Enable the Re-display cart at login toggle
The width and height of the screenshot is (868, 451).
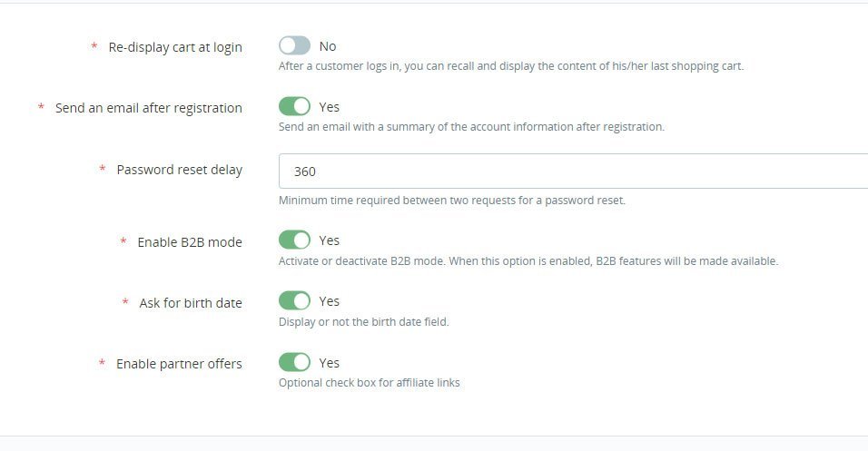(x=294, y=46)
